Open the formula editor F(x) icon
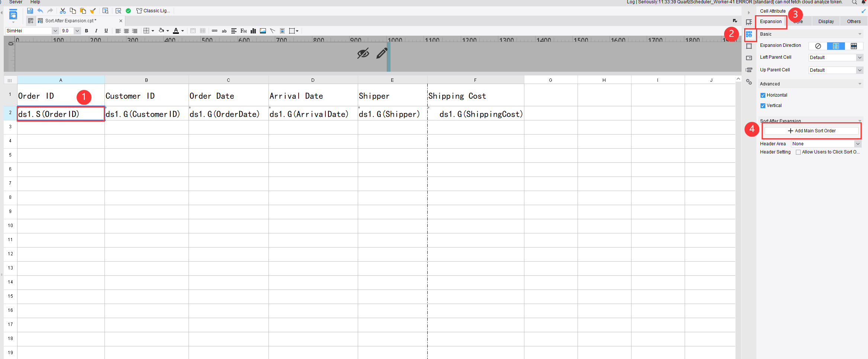 click(x=243, y=31)
